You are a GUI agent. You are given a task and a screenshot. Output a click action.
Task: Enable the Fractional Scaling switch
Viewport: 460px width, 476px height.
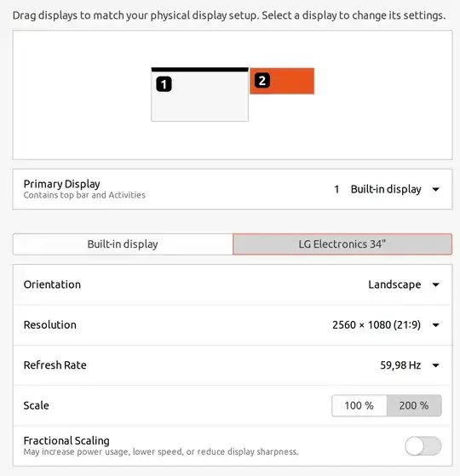(x=423, y=446)
